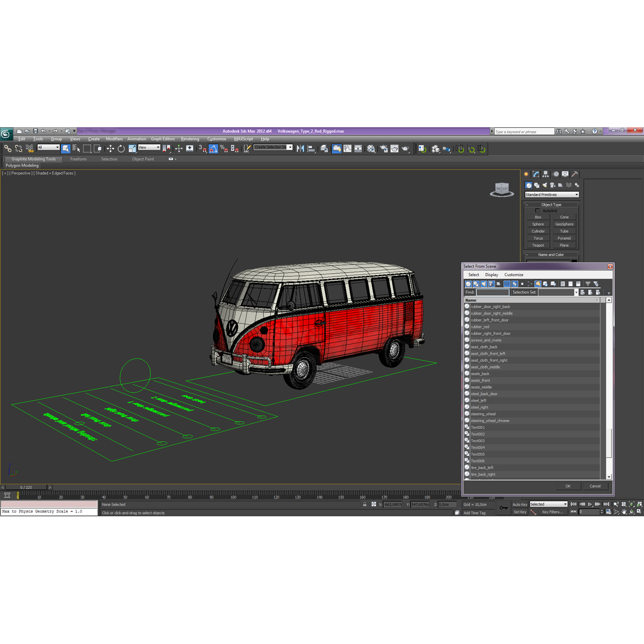
Task: Open the Select by Name tool
Action: [x=76, y=149]
